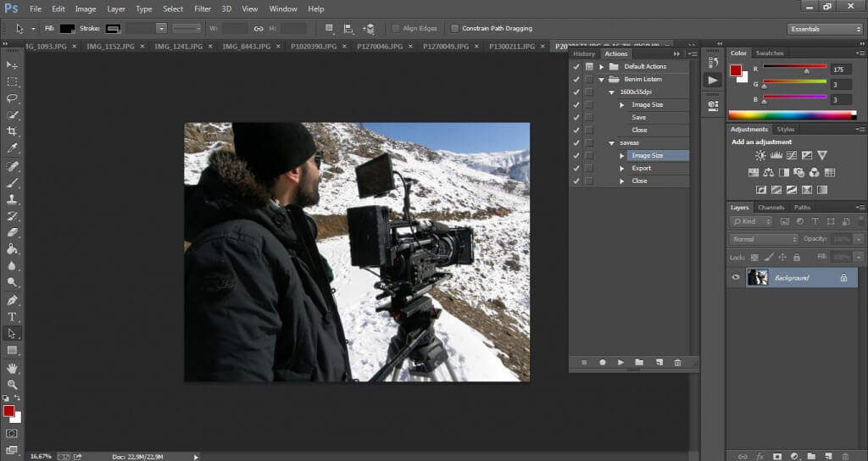Select the Type tool in toolbar
868x461 pixels.
12,317
